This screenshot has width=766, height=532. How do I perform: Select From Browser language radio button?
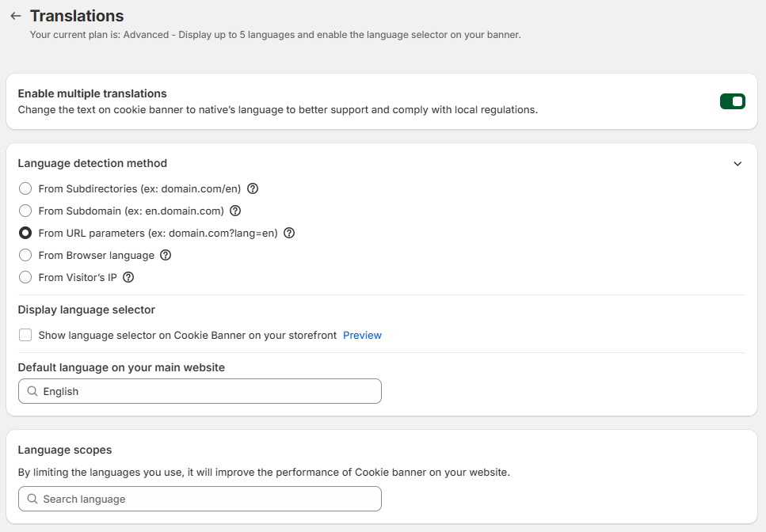point(25,255)
